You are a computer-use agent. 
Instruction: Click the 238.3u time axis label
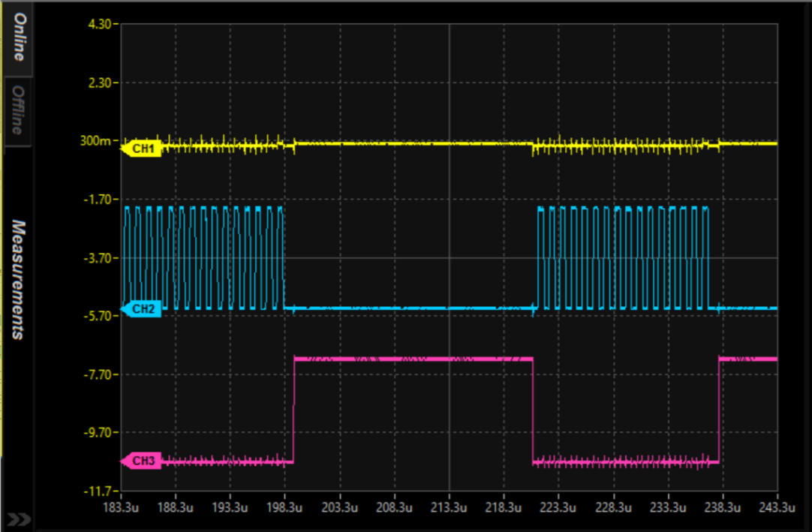(x=723, y=507)
